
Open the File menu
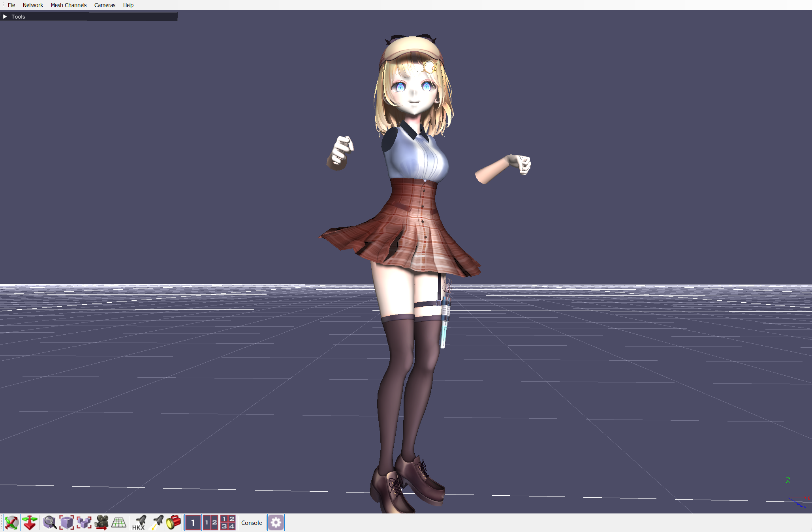(x=11, y=5)
